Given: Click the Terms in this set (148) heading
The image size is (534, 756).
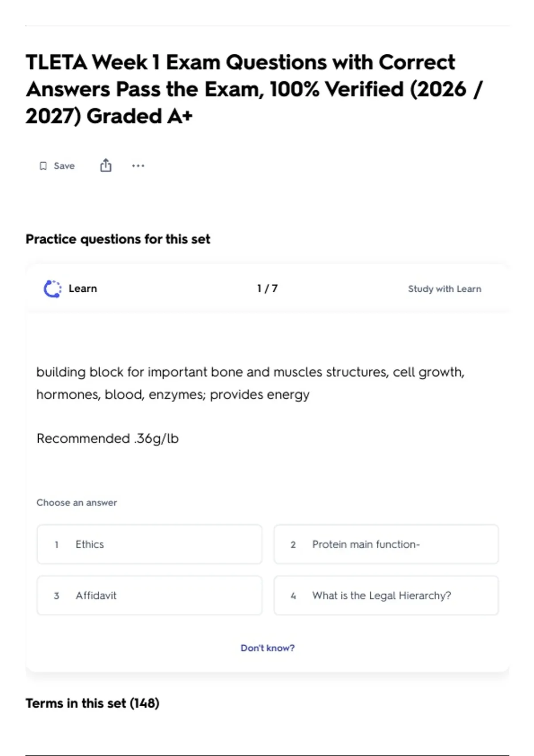Looking at the screenshot, I should 93,703.
